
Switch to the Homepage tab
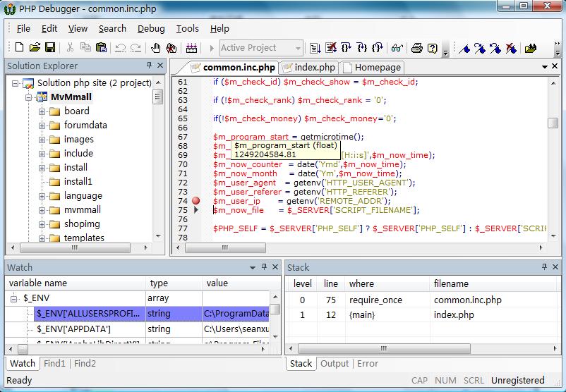tap(372, 68)
